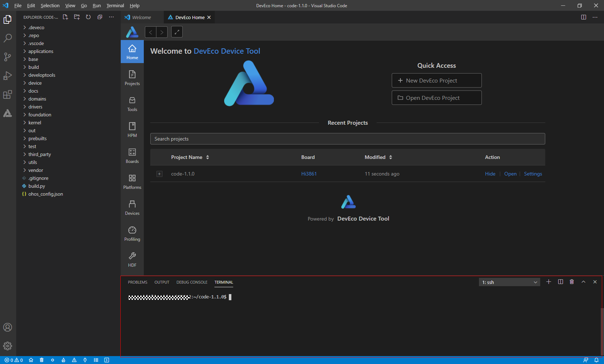Image resolution: width=604 pixels, height=364 pixels.
Task: Open DevEco Projects page
Action: pyautogui.click(x=132, y=78)
